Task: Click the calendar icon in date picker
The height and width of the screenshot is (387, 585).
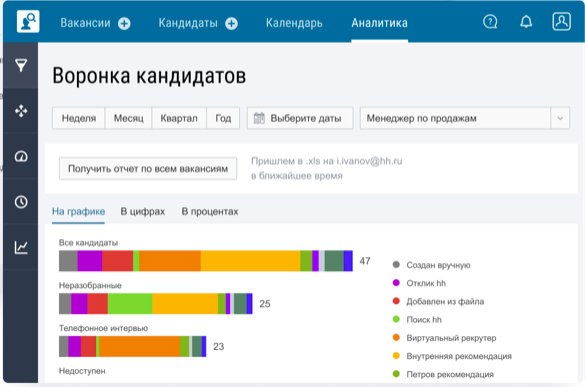Action: click(259, 118)
